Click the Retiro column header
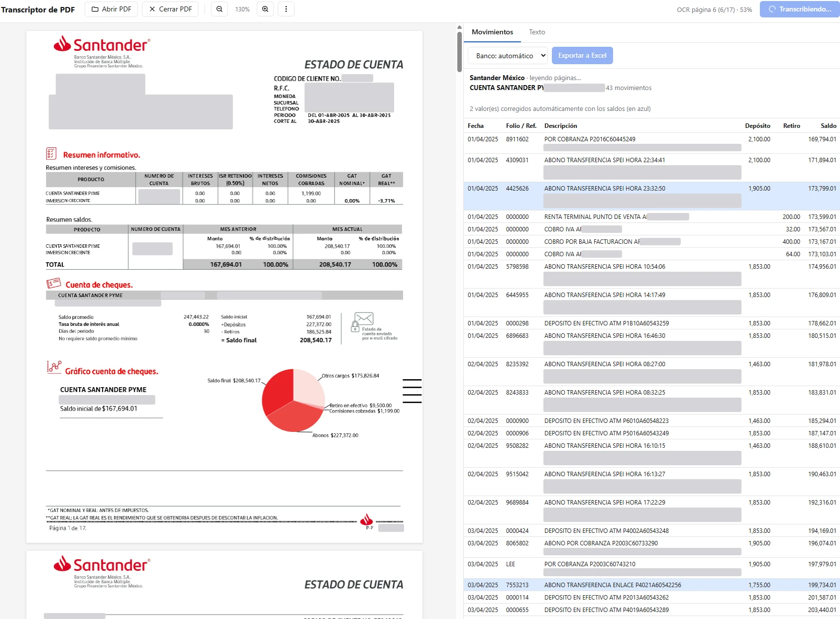The width and height of the screenshot is (840, 619). 791,126
